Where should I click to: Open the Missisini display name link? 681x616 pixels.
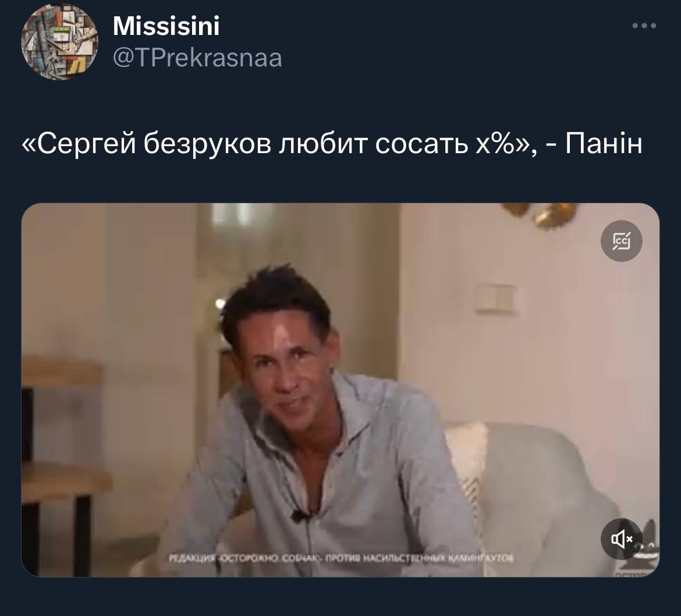click(x=166, y=26)
